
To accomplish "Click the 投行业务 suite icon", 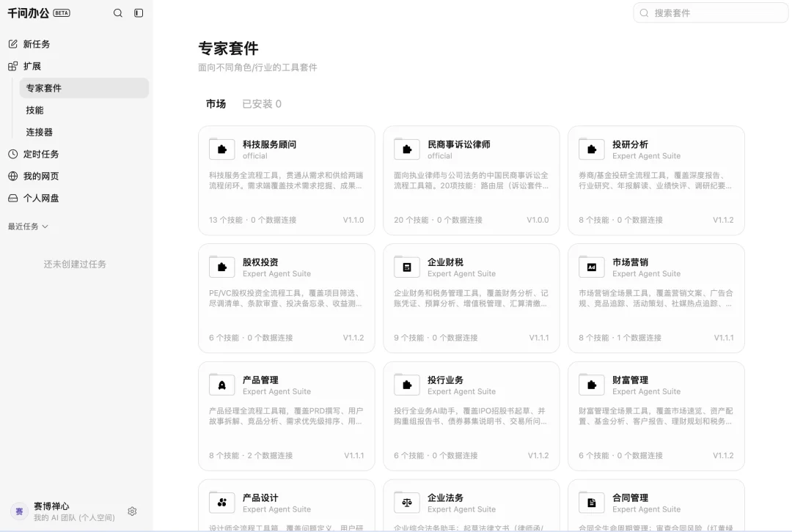I will (x=406, y=385).
